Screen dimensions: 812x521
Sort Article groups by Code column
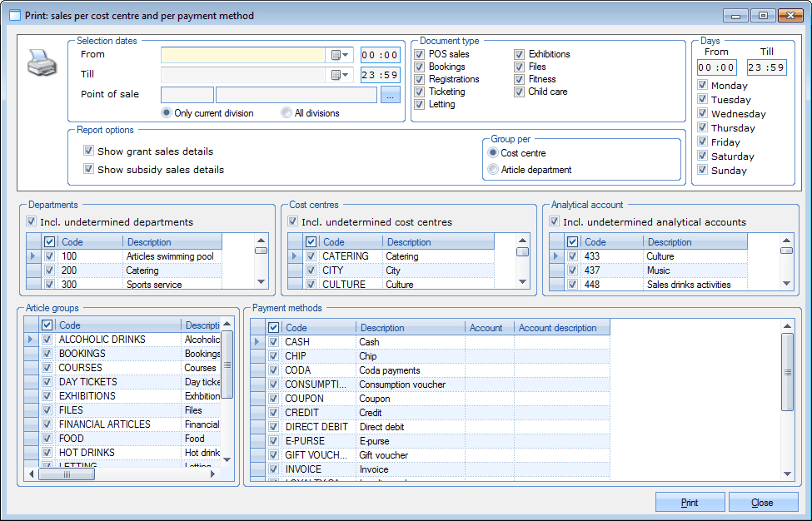tap(117, 325)
